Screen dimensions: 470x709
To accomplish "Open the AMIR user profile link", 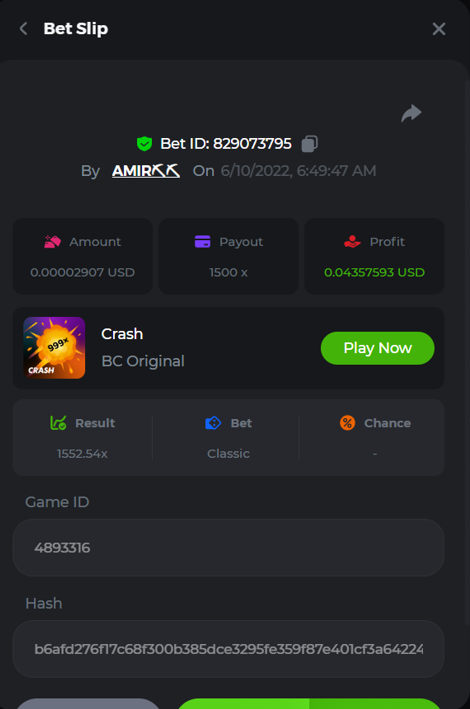I will [146, 170].
